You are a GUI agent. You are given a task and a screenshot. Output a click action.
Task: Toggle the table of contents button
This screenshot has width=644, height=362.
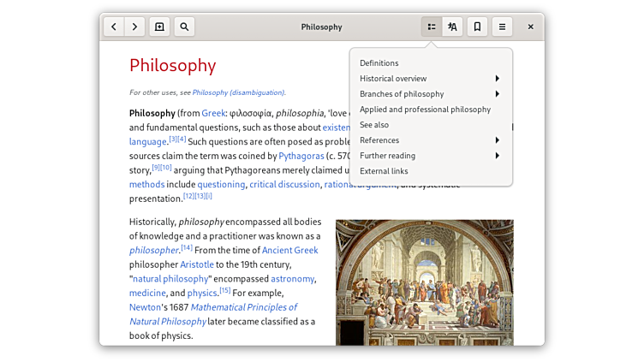(432, 27)
